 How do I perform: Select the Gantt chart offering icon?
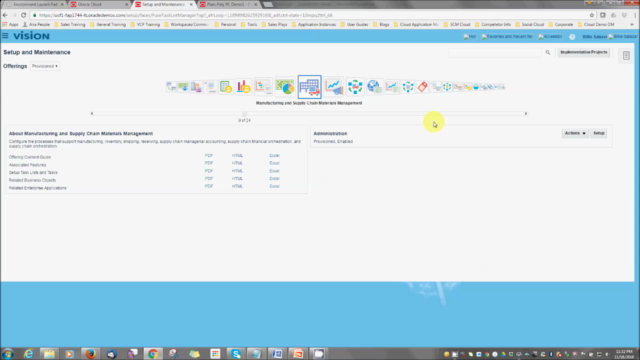(263, 87)
